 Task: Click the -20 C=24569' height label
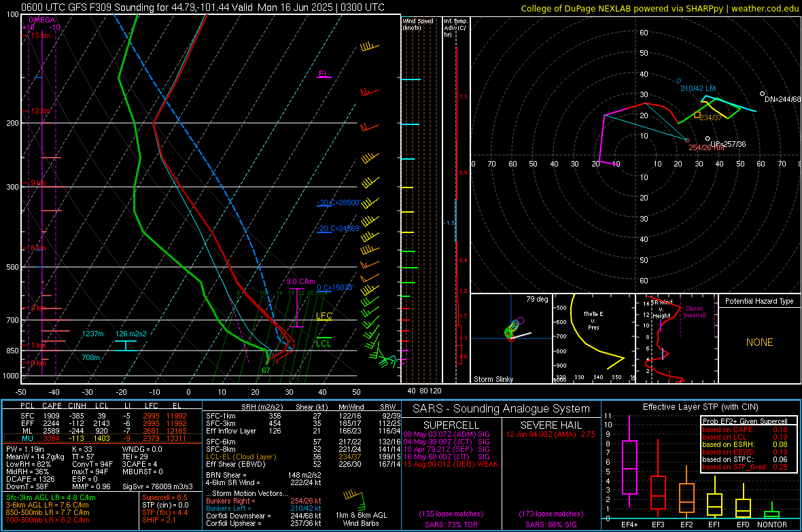[x=338, y=229]
